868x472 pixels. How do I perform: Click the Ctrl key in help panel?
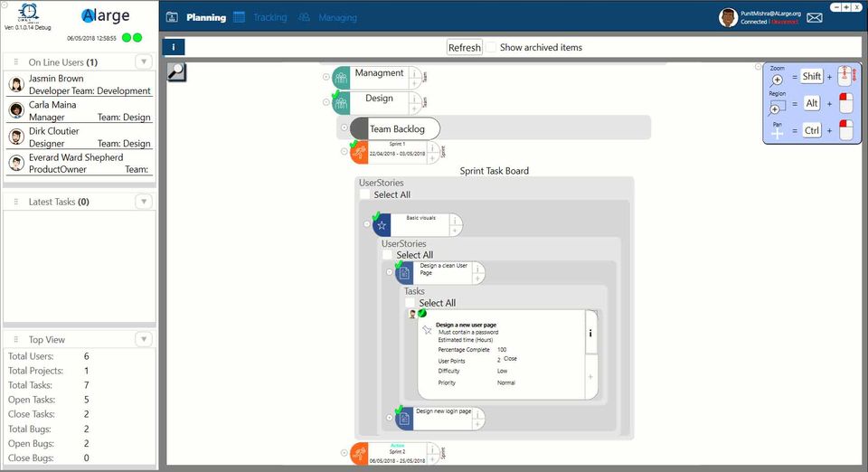tap(812, 130)
